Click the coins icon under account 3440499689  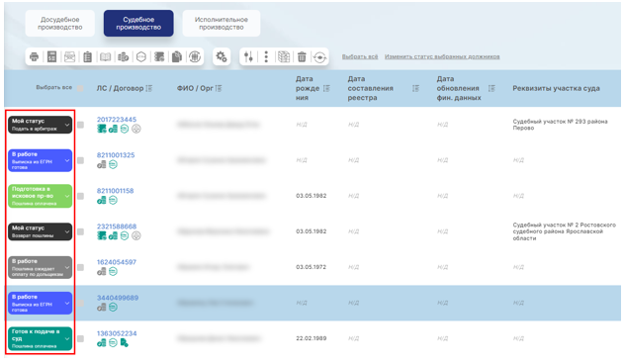[x=102, y=307]
